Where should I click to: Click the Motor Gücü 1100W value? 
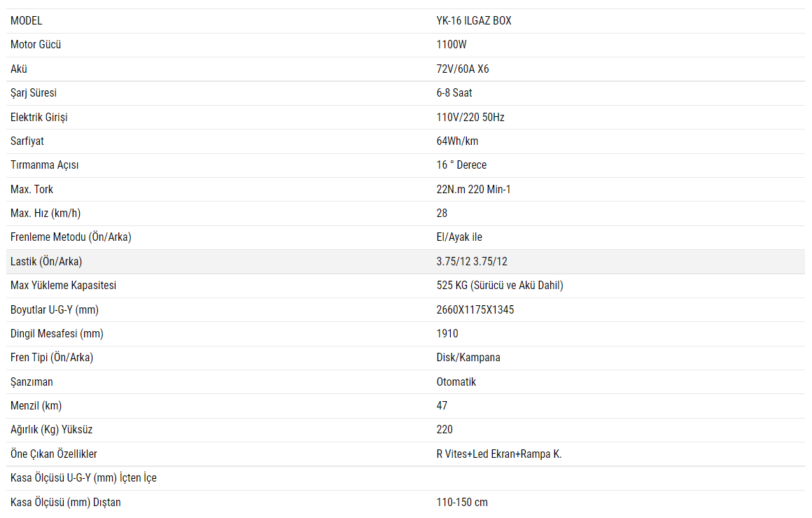point(451,45)
